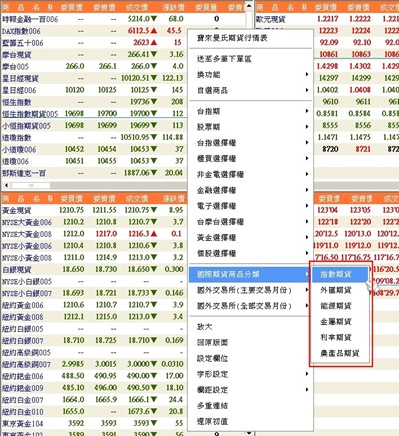Image resolution: width=399 pixels, height=436 pixels.
Task: Pick 農產品期貨 from the submenu
Action: click(x=340, y=353)
